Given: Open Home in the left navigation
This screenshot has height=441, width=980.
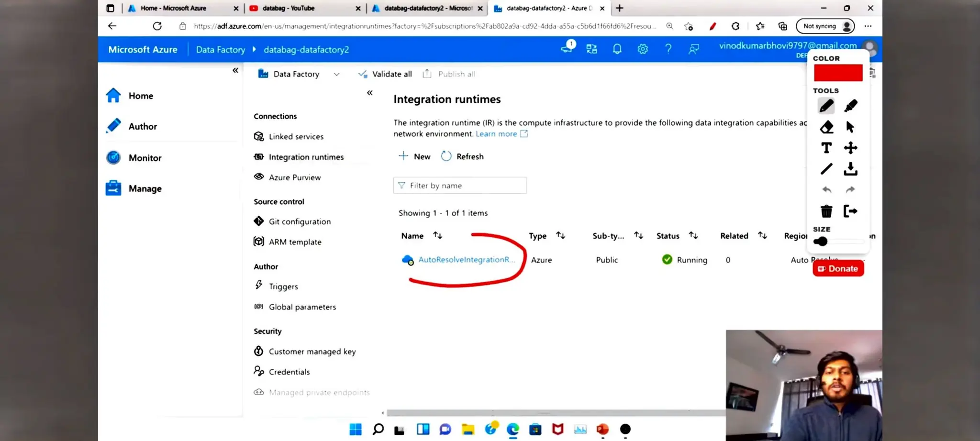Looking at the screenshot, I should pos(130,96).
